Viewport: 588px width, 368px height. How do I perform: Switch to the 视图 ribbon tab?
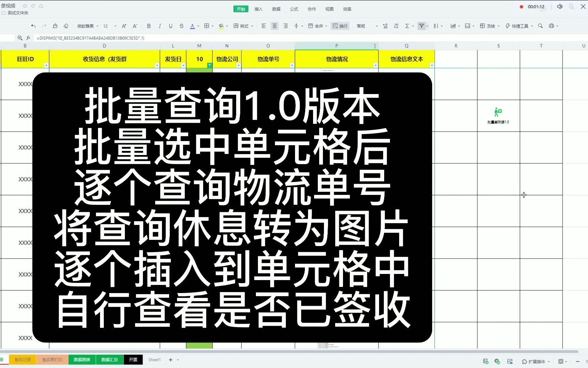tap(329, 9)
